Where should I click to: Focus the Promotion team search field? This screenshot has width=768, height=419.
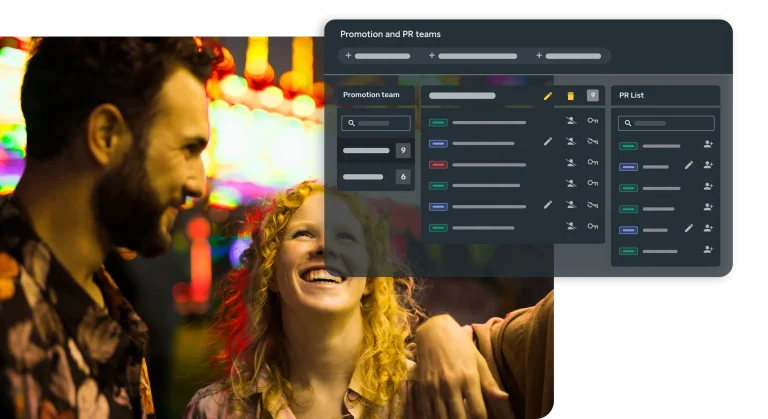pos(376,124)
